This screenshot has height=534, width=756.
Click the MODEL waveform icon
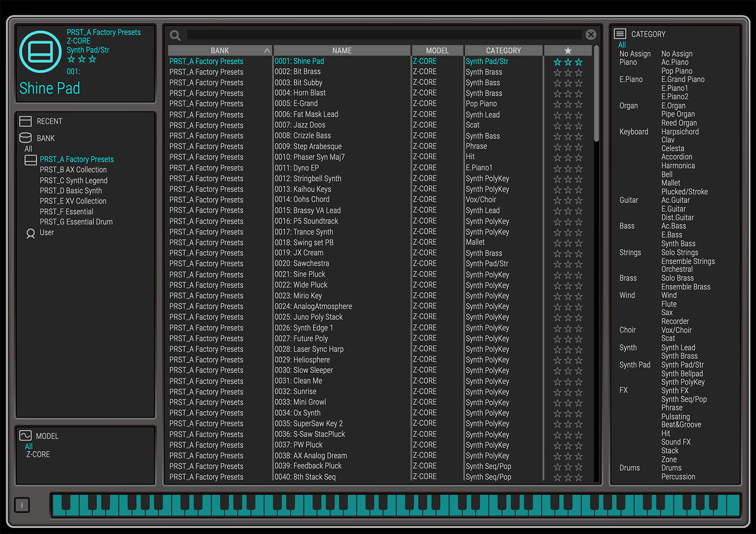pos(26,435)
